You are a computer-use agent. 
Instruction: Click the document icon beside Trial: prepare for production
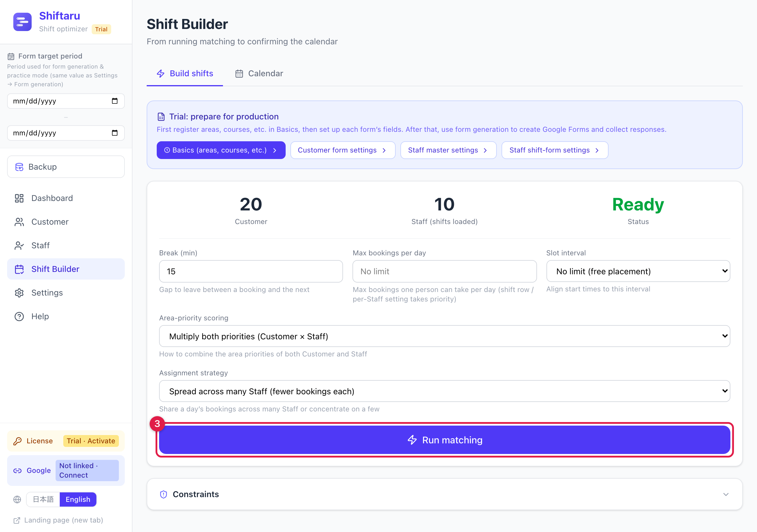click(x=161, y=117)
